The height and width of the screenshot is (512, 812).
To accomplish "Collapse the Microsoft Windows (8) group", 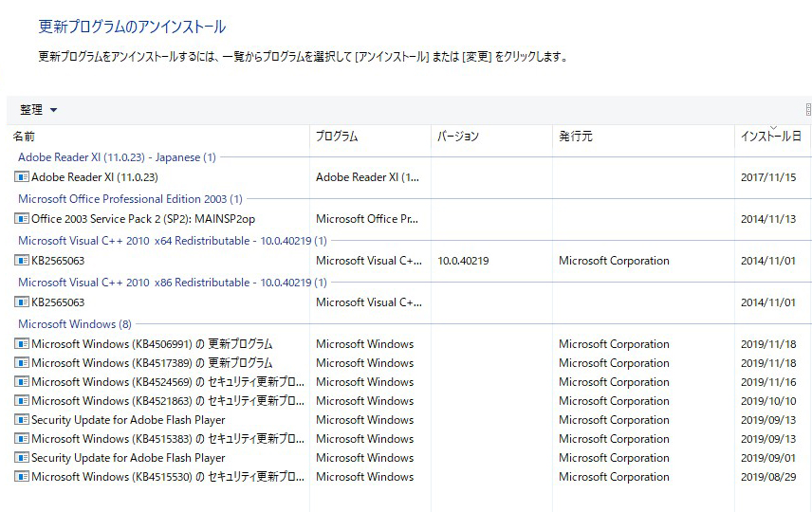I will 75,324.
